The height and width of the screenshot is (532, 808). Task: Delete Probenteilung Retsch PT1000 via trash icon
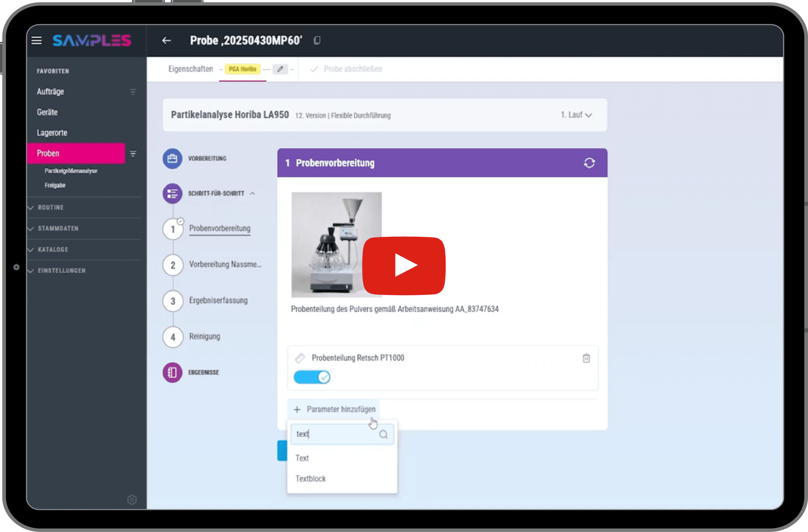coord(586,358)
